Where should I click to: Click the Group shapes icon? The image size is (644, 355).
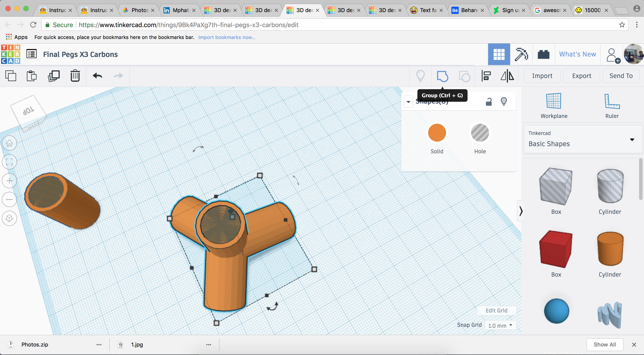[x=442, y=76]
